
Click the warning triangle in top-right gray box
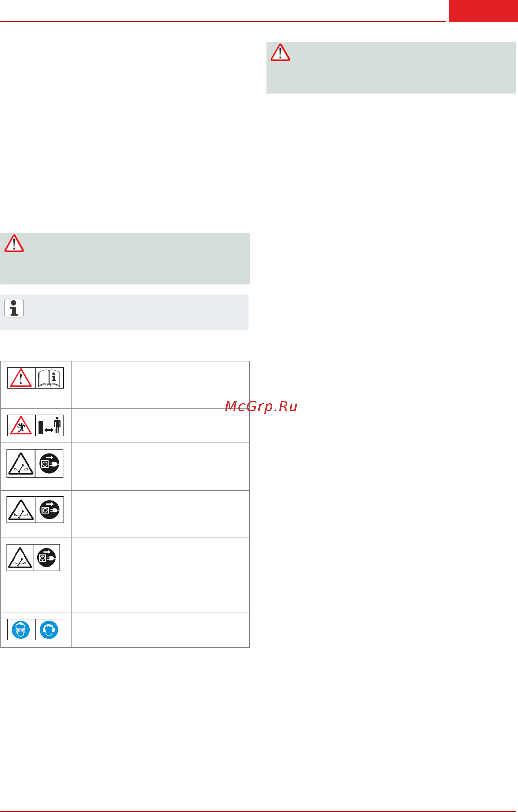(280, 52)
